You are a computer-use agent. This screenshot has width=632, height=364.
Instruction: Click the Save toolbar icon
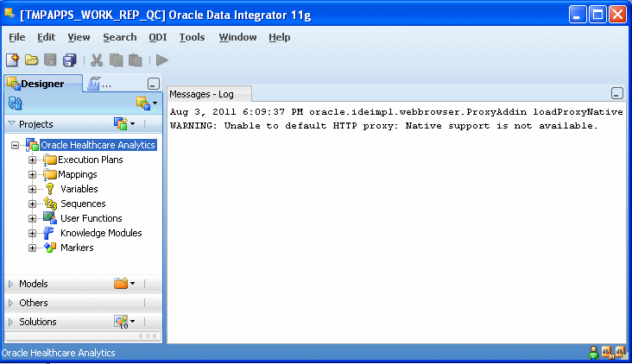pos(50,60)
